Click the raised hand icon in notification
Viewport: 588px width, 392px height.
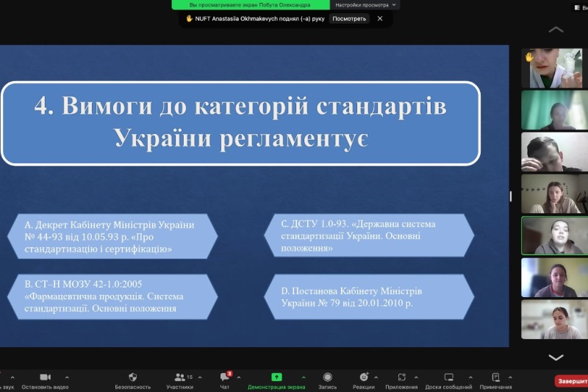pyautogui.click(x=189, y=18)
